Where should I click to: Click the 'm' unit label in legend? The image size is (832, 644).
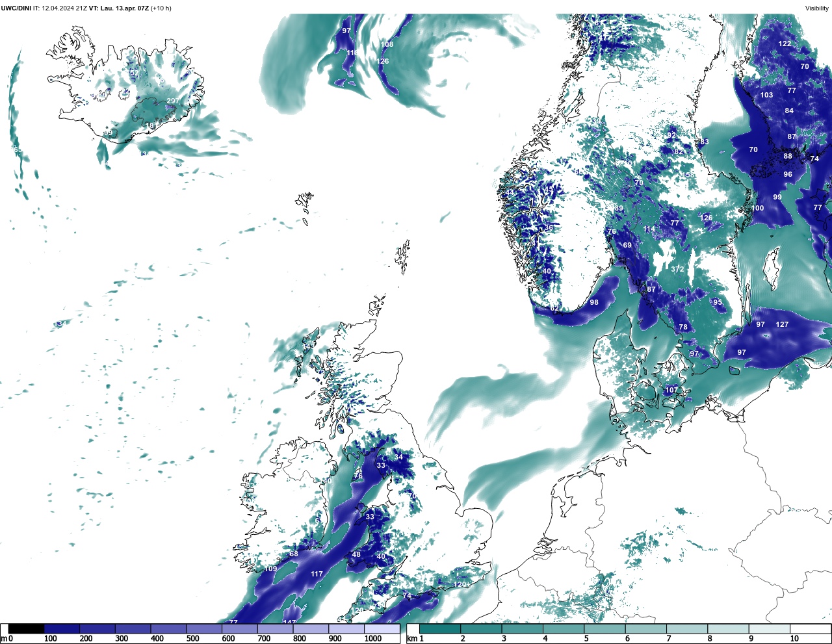[3, 639]
